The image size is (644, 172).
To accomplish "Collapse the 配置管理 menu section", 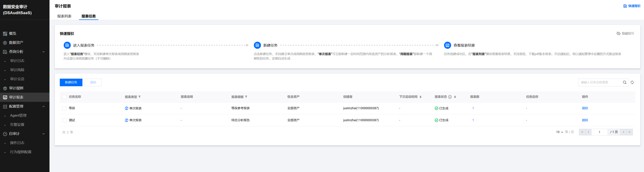I will click(x=44, y=107).
